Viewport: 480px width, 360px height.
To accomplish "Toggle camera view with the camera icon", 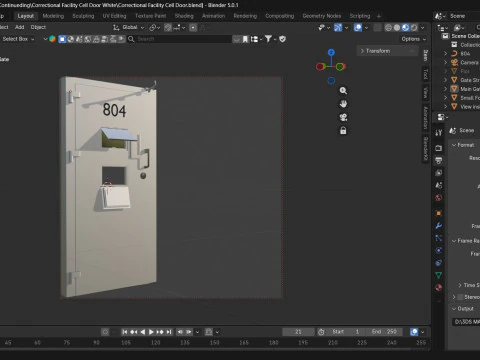I will point(343,117).
